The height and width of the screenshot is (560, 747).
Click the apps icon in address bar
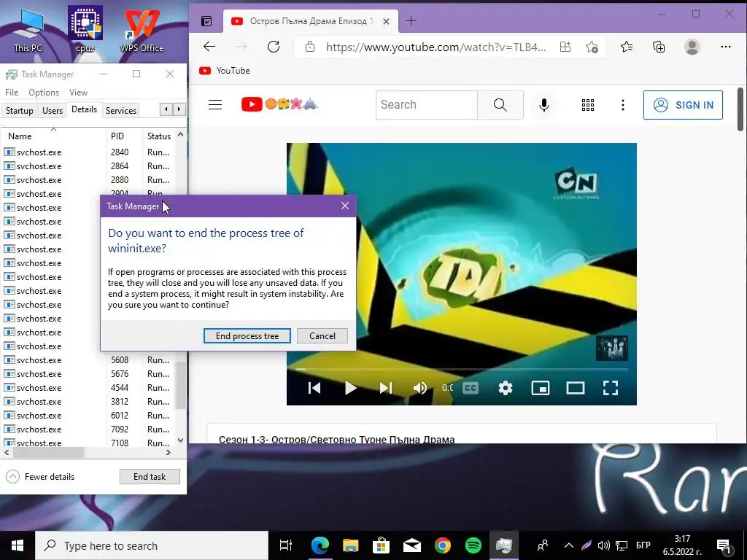pyautogui.click(x=565, y=47)
